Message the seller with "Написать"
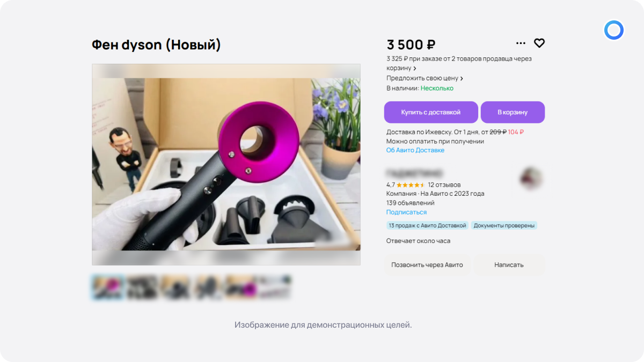The width and height of the screenshot is (644, 362). pyautogui.click(x=509, y=265)
